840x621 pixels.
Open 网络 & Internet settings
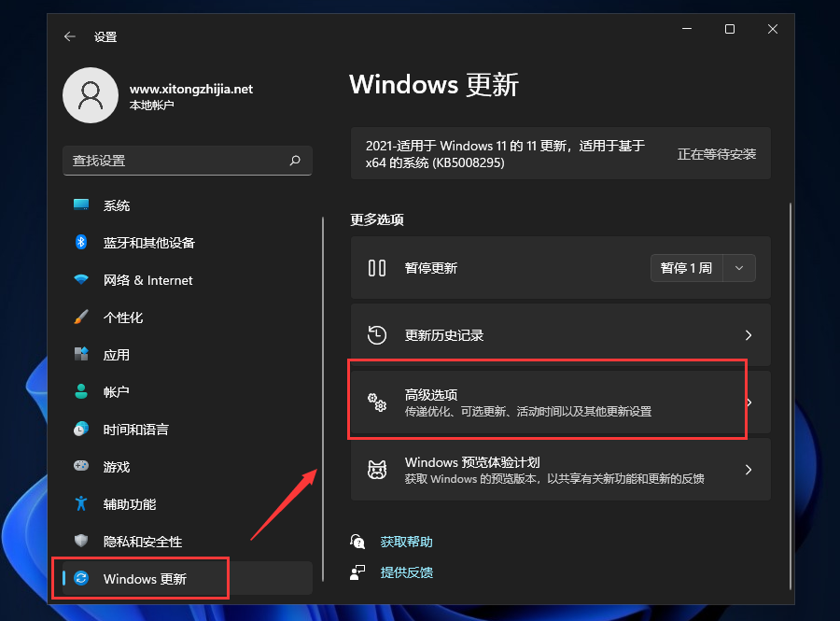[x=136, y=280]
